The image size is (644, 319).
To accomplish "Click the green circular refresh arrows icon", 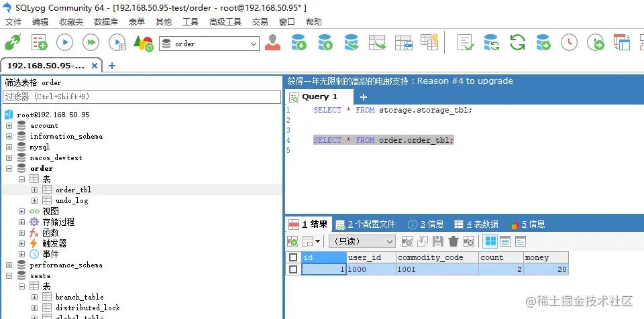I will [x=517, y=42].
